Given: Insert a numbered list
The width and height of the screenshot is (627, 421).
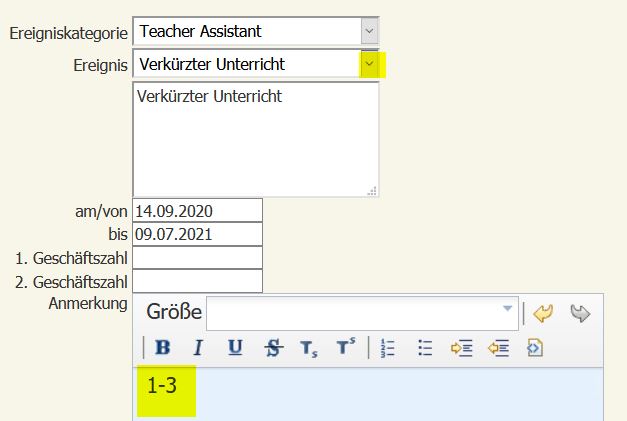Looking at the screenshot, I should pyautogui.click(x=387, y=348).
